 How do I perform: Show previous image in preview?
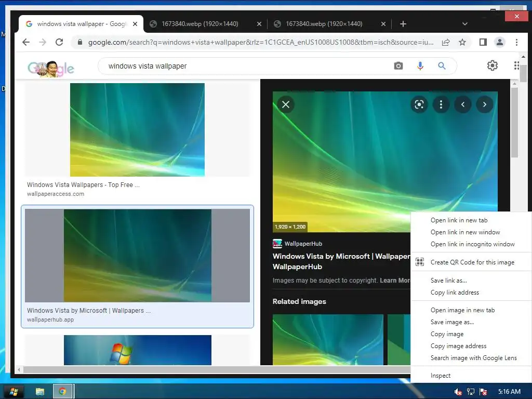tap(463, 104)
